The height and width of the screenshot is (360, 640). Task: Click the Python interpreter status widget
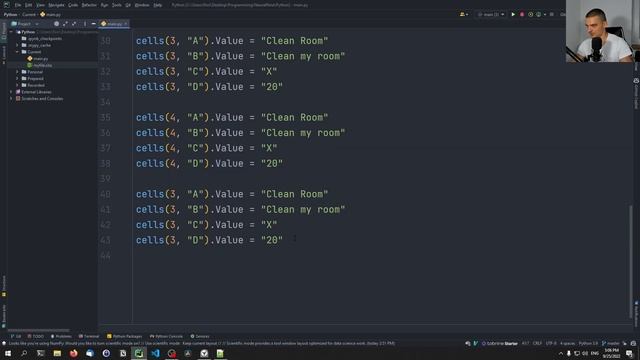click(x=588, y=343)
